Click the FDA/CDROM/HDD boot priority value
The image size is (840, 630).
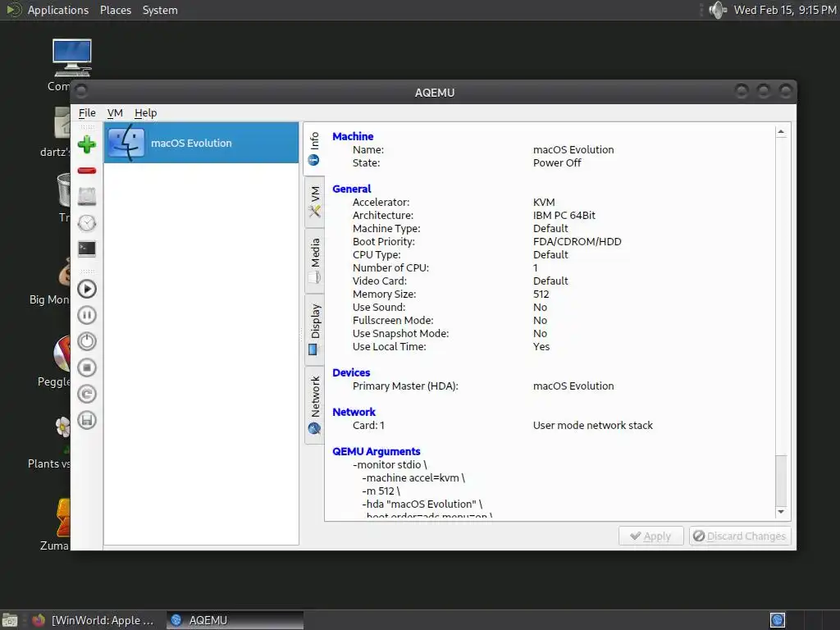(577, 242)
